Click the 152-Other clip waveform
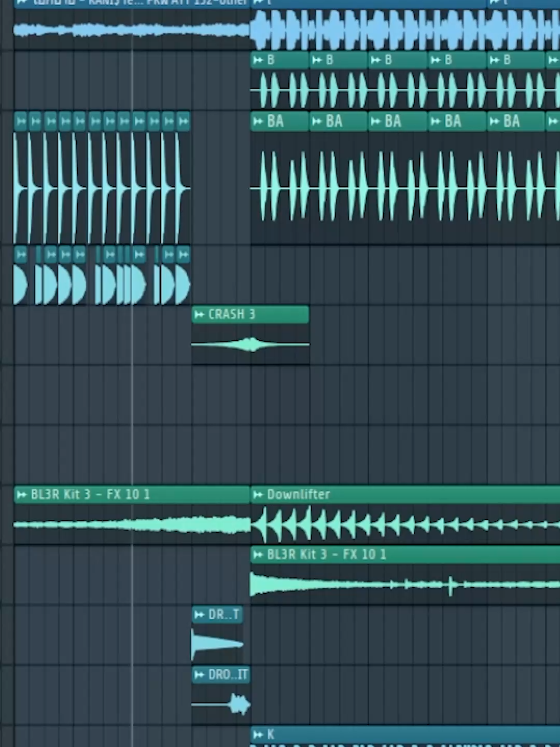 (x=132, y=30)
